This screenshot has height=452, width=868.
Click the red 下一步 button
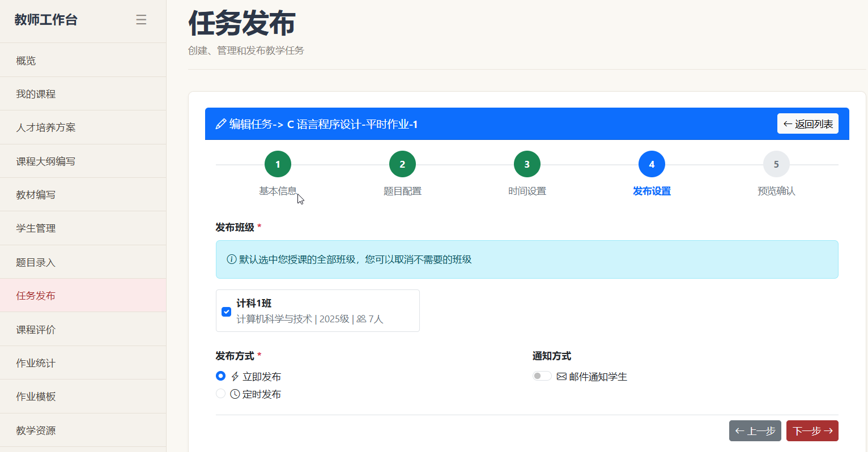click(x=812, y=431)
